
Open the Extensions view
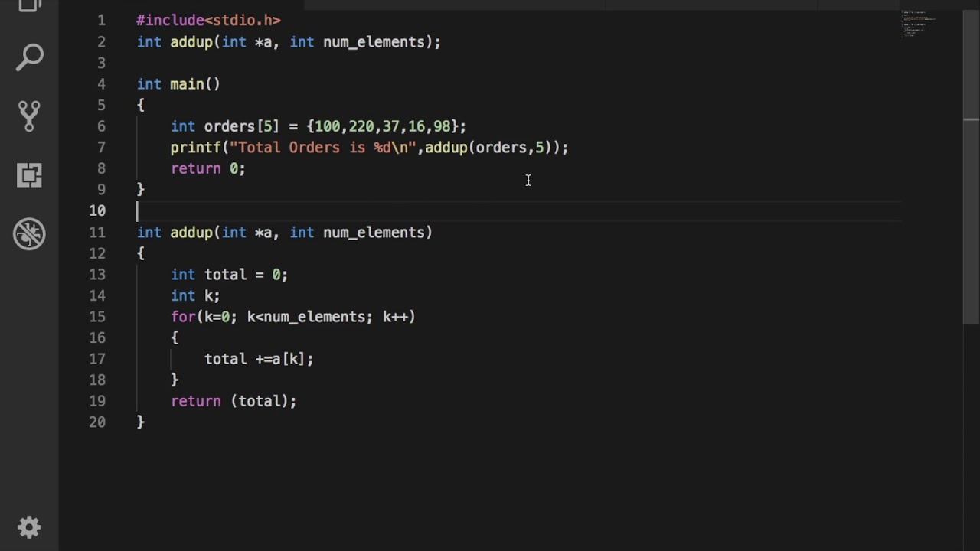[x=29, y=175]
